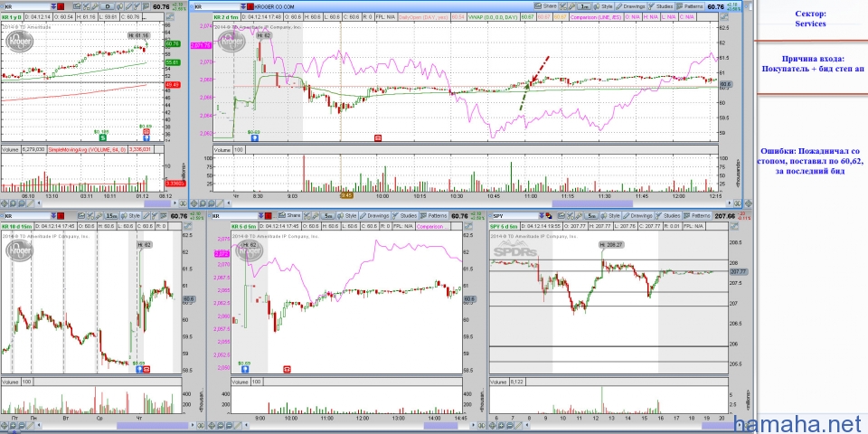Click chart mode icon beside KR daily status line
The width and height of the screenshot is (868, 434).
[170, 17]
